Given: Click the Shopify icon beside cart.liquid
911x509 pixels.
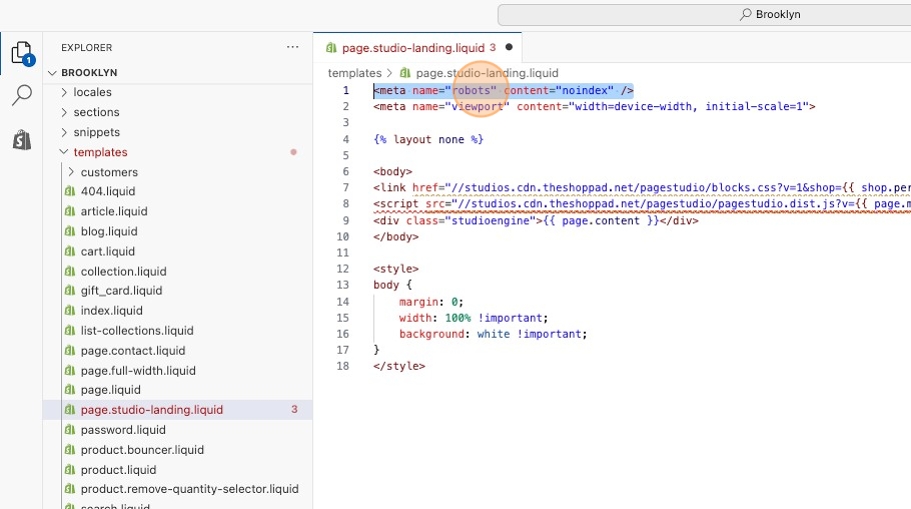Looking at the screenshot, I should [x=70, y=251].
